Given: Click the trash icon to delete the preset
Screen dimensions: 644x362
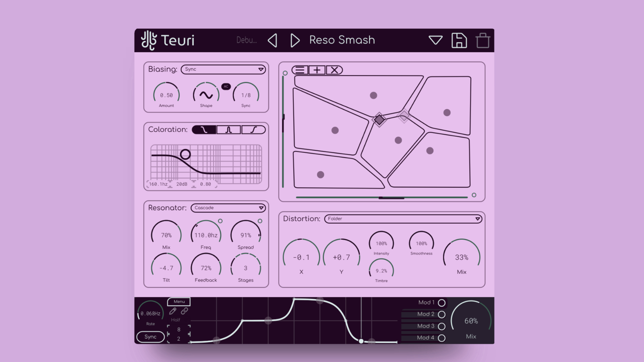Looking at the screenshot, I should [483, 40].
